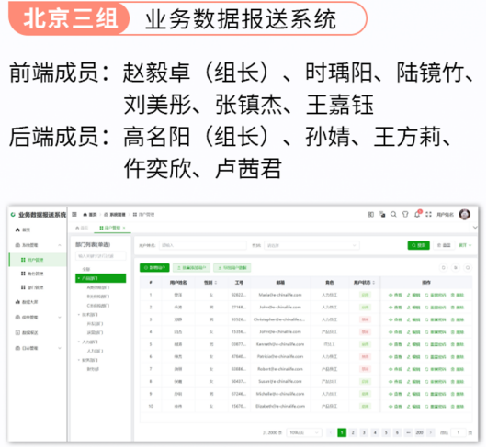Open the user avatar picture
Viewport: 487px width, 448px height.
pos(465,215)
